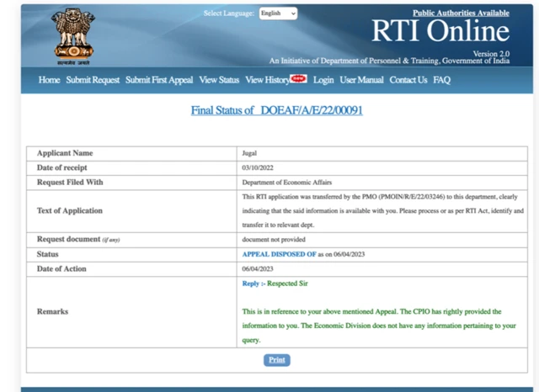Open the Public Authorities Available link
The height and width of the screenshot is (392, 539).
(x=461, y=13)
